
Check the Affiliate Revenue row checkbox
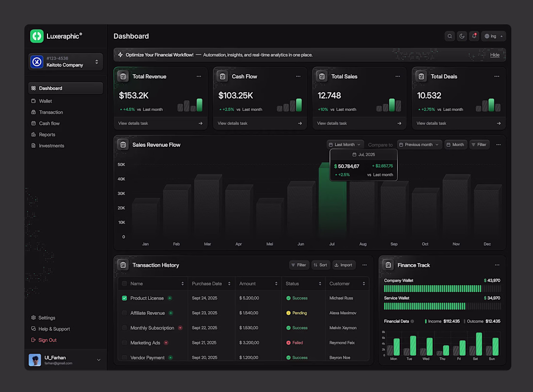click(125, 313)
